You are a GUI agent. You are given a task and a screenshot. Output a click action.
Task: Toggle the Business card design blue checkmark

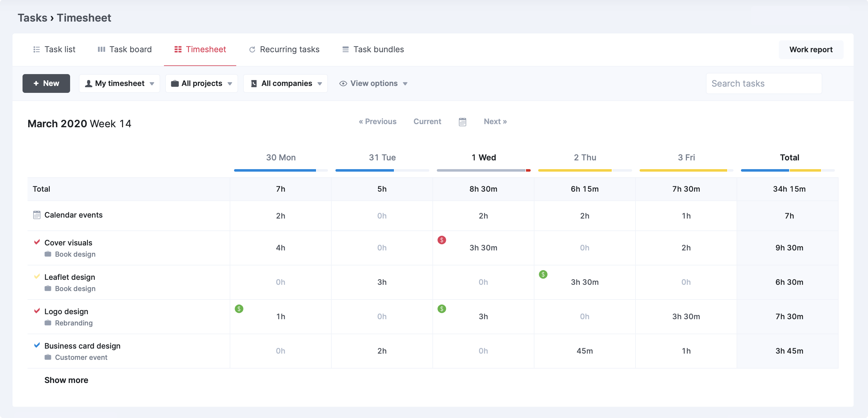(37, 345)
